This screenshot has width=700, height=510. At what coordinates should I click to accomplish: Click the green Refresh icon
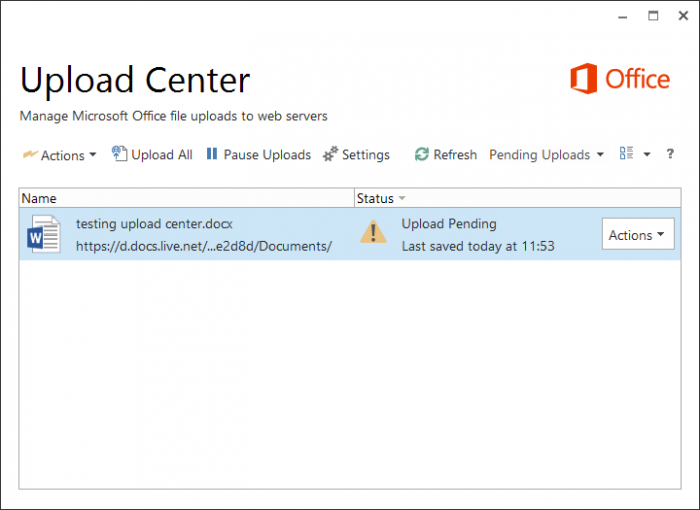[422, 154]
